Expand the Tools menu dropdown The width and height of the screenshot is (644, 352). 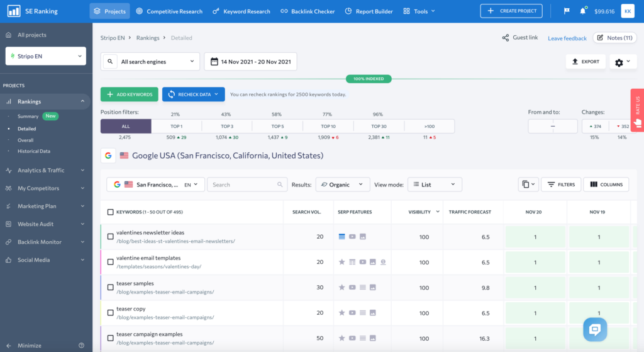(419, 11)
